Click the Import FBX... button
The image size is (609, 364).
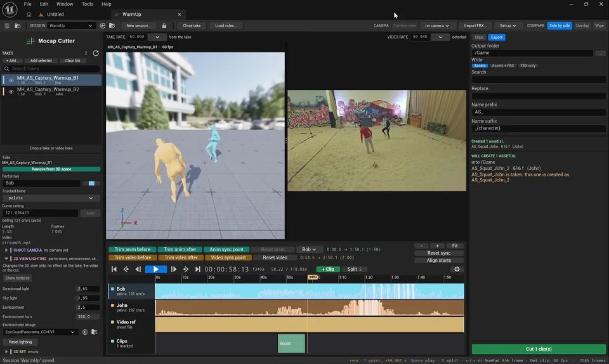point(475,25)
